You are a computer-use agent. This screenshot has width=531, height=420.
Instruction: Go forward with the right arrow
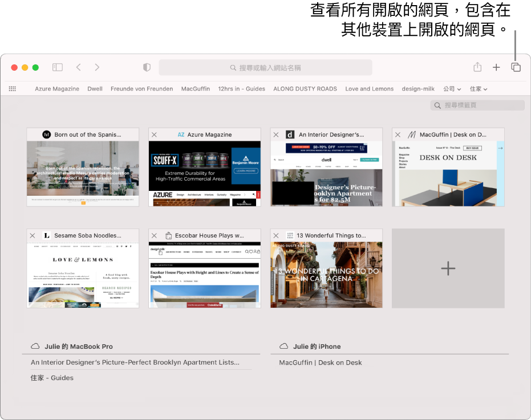click(97, 67)
